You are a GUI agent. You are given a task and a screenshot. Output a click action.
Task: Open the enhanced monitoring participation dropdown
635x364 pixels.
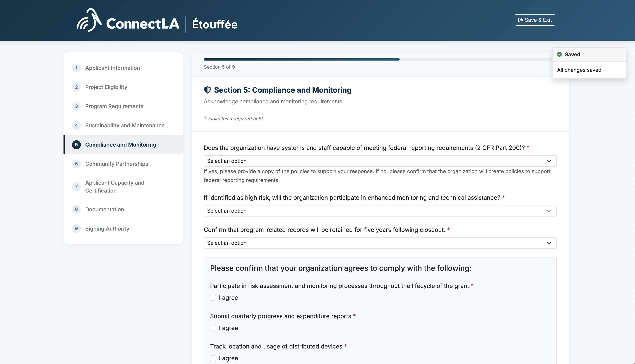click(380, 211)
